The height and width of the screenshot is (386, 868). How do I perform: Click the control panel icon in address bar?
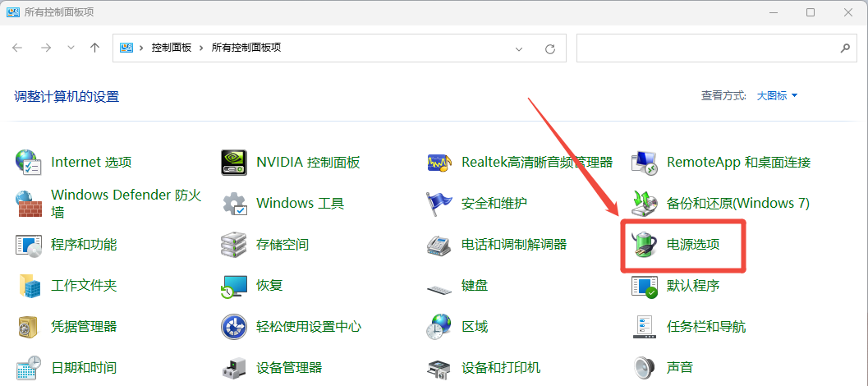126,48
